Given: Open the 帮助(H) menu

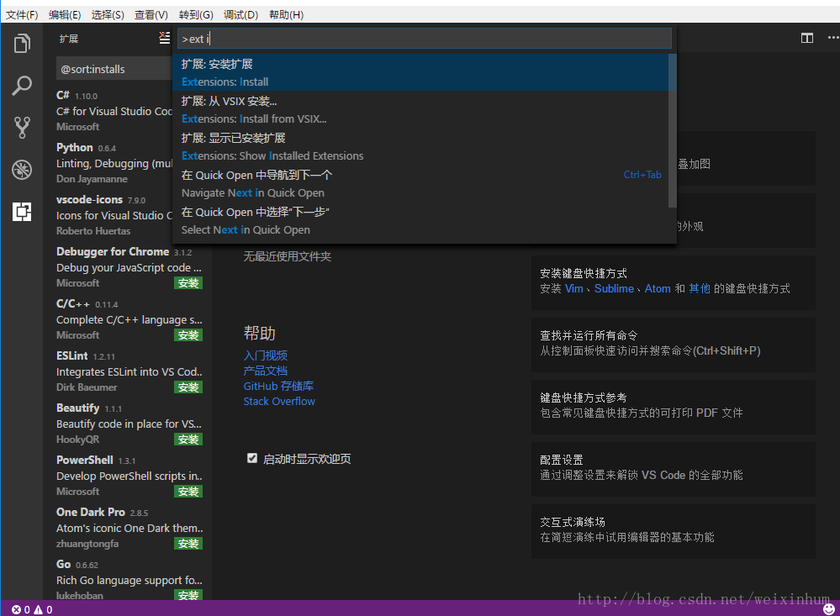Looking at the screenshot, I should pyautogui.click(x=286, y=14).
